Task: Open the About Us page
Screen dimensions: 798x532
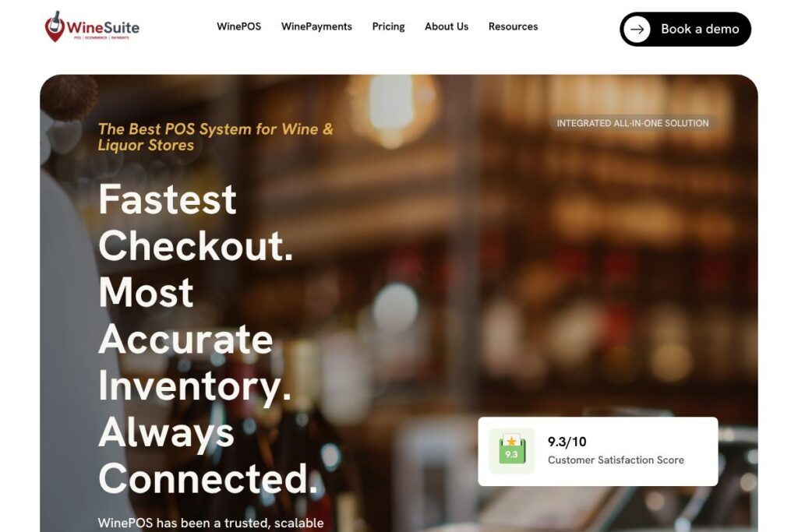Action: [x=447, y=26]
